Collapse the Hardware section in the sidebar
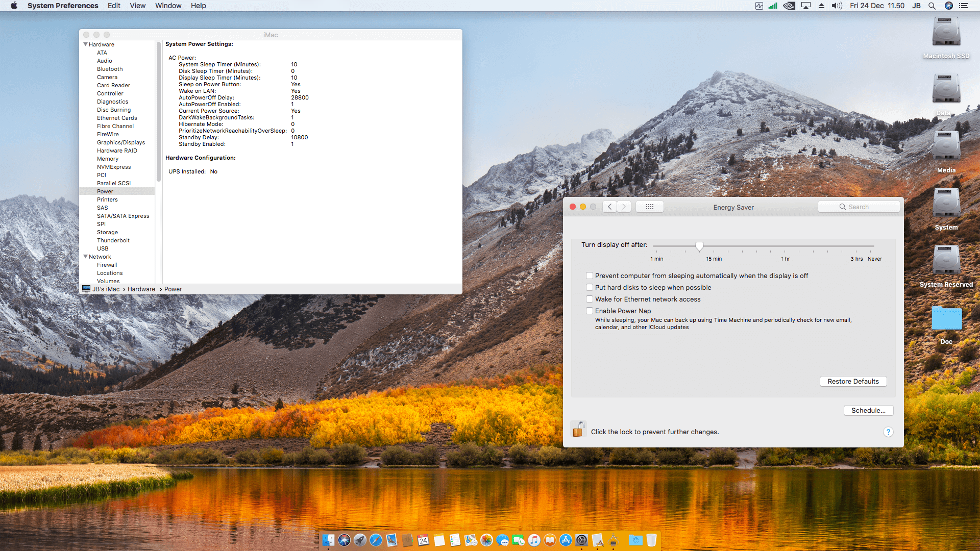 pyautogui.click(x=85, y=44)
